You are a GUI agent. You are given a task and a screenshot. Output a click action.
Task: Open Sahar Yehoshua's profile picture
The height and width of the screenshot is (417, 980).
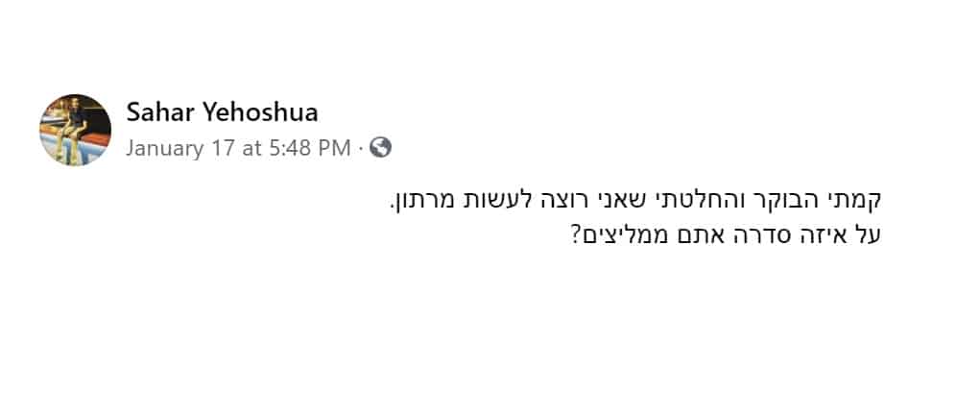[x=75, y=130]
